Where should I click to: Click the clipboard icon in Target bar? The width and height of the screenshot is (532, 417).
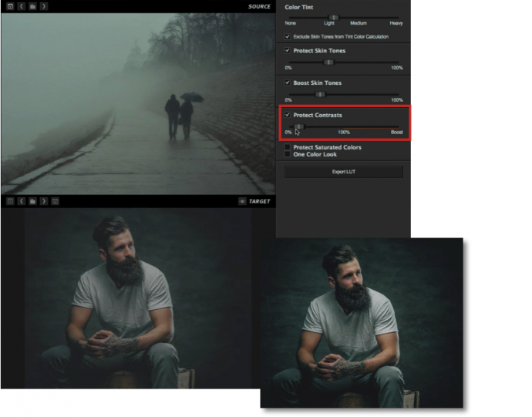11,201
